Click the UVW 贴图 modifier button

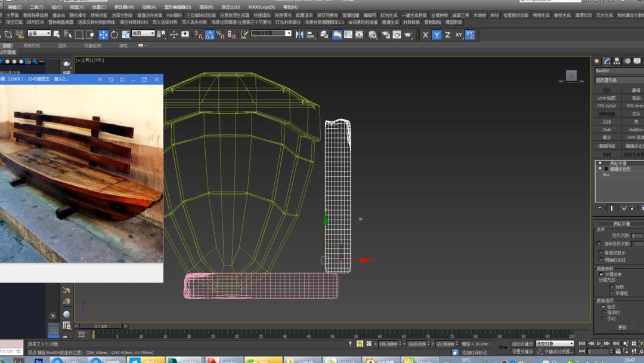[606, 98]
